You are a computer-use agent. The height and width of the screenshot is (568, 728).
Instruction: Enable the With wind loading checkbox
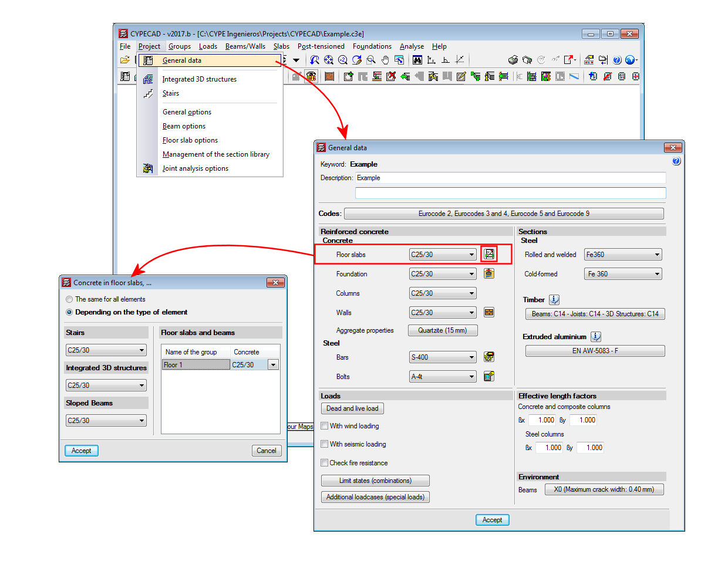[x=325, y=426]
